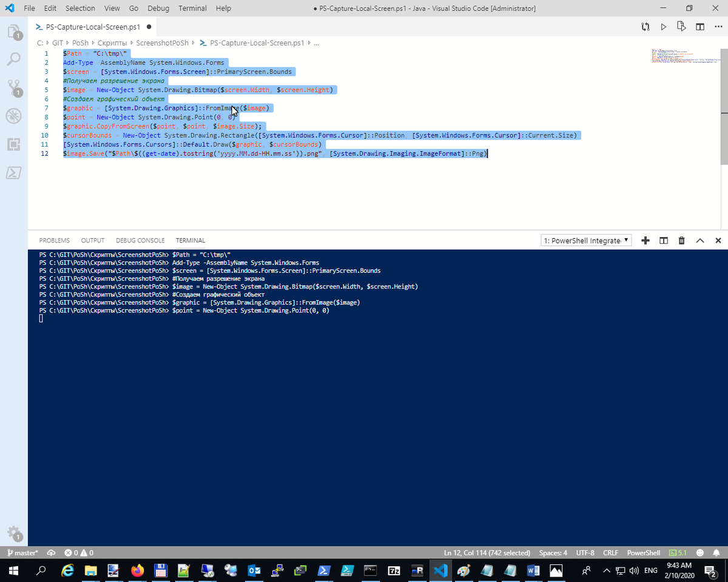Click the 'master*' git branch in status bar
The width and height of the screenshot is (728, 582).
click(22, 553)
